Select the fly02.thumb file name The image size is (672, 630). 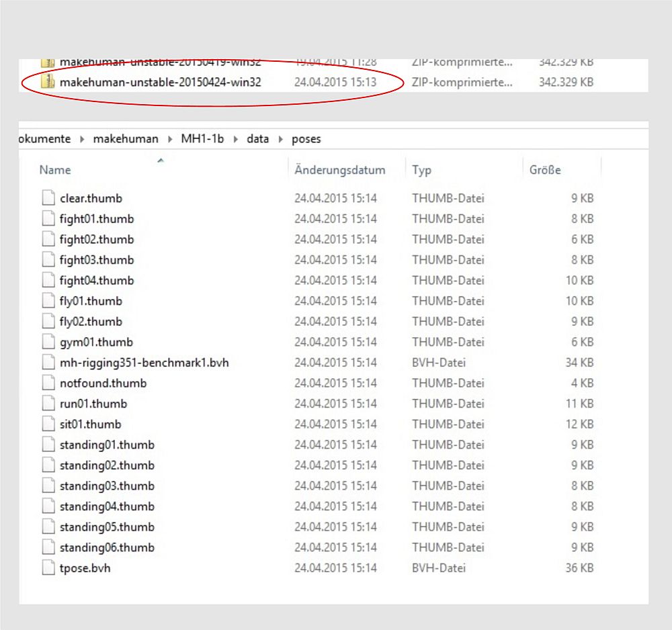pyautogui.click(x=91, y=322)
